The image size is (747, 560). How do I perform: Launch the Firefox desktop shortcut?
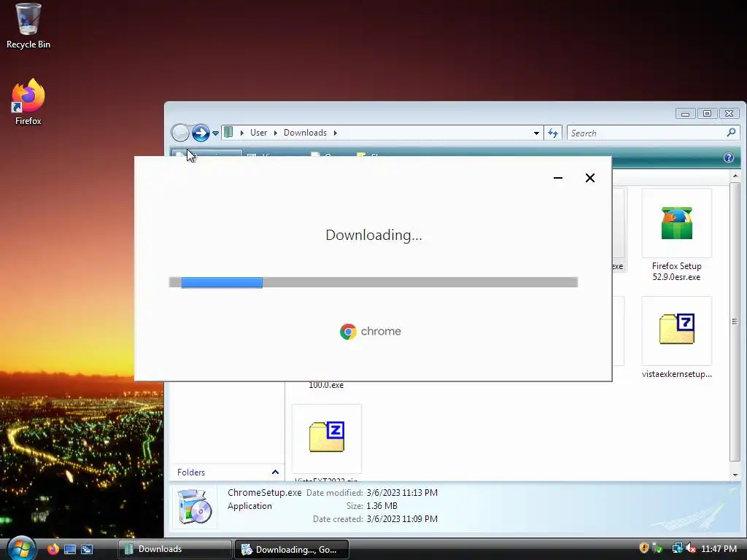(x=28, y=102)
